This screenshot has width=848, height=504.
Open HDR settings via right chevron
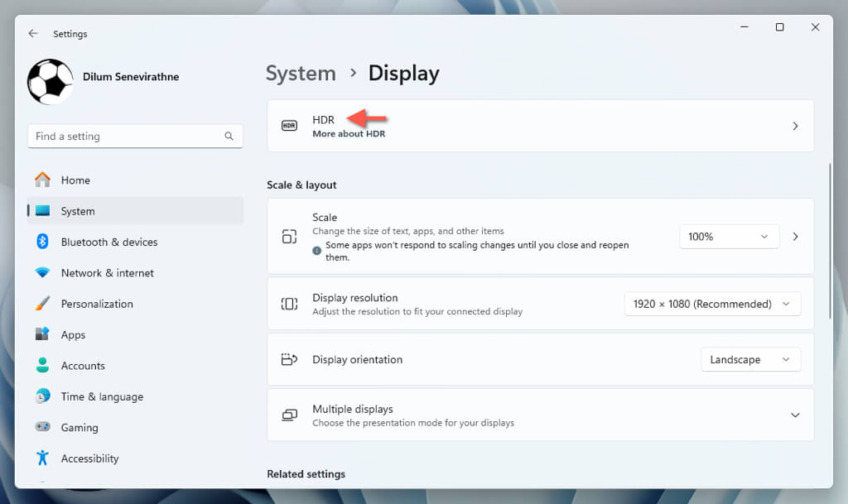(x=795, y=126)
